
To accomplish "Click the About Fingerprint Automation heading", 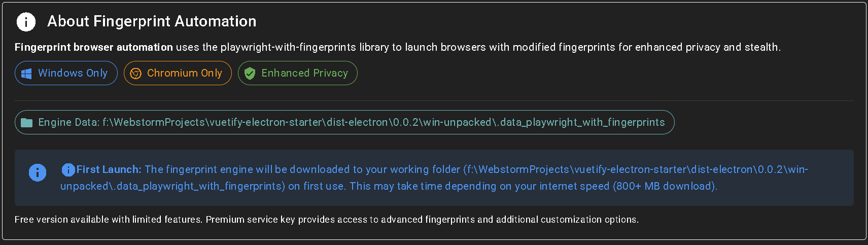I will pyautogui.click(x=152, y=21).
